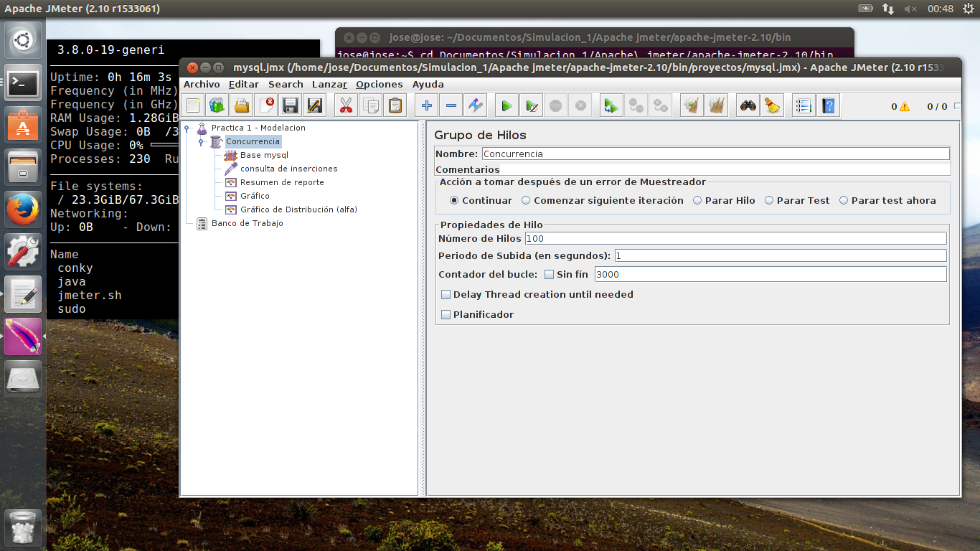Open Ubuntu Software Center launcher icon
The image size is (980, 551).
[23, 126]
